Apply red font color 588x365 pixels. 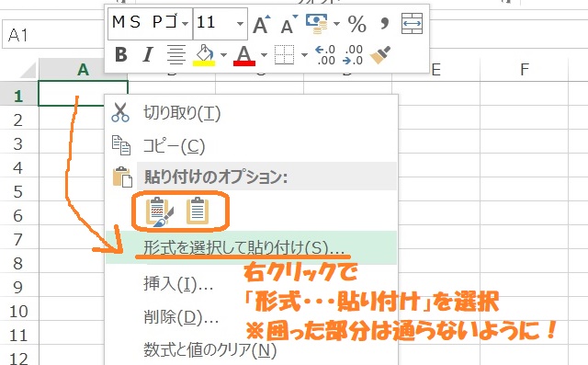[x=244, y=55]
